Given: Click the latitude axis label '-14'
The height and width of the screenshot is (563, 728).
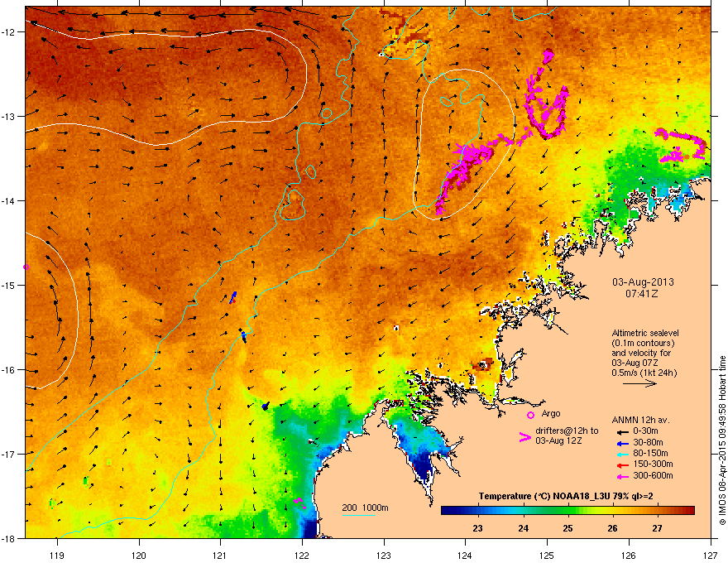Looking at the screenshot, I should point(8,200).
